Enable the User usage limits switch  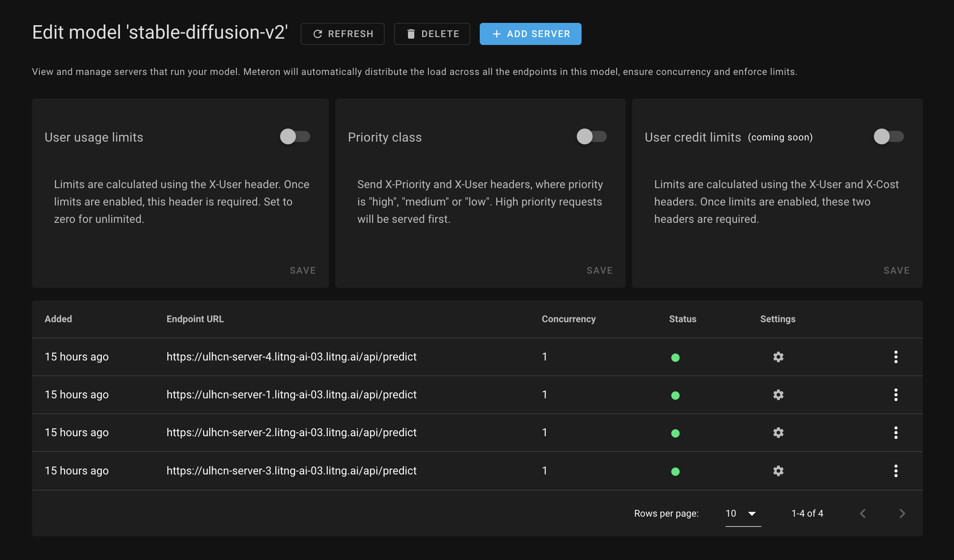295,137
